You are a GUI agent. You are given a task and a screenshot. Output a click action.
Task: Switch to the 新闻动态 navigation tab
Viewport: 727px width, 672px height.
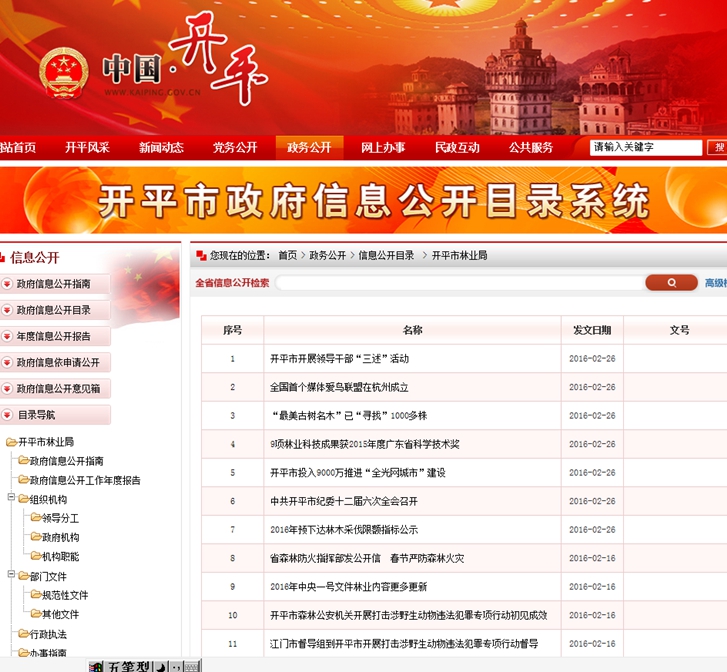click(x=161, y=147)
